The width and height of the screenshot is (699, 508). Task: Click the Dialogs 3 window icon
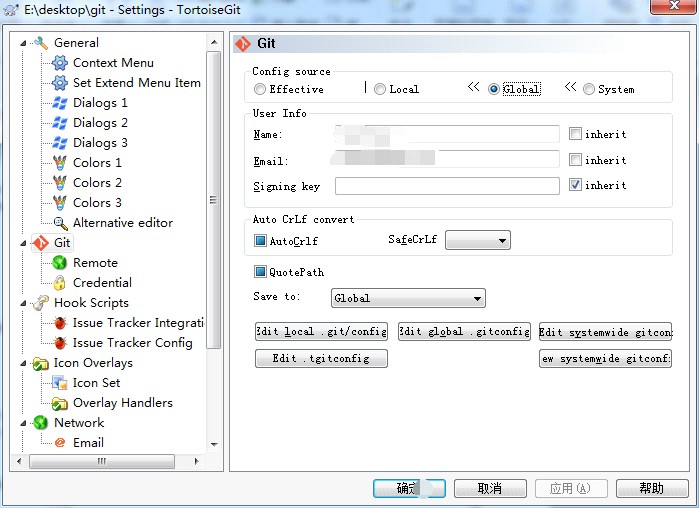(x=60, y=143)
